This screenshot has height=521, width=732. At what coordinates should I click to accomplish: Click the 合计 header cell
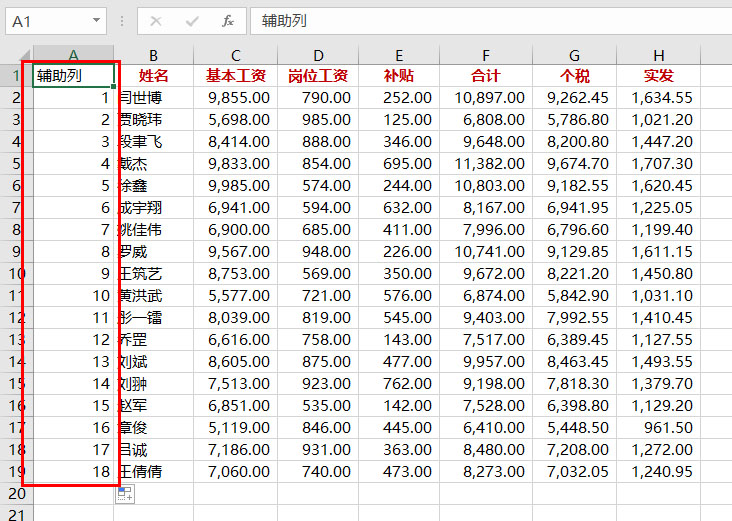[486, 76]
